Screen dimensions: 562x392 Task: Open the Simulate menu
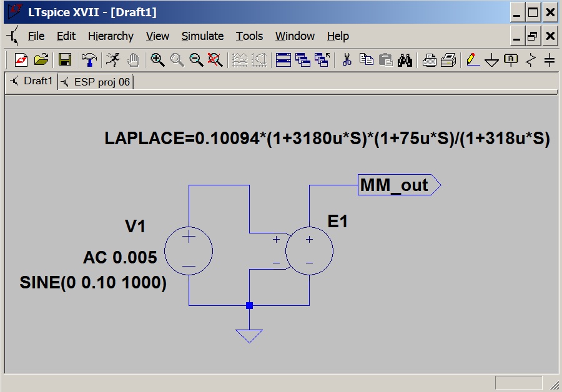[x=202, y=36]
